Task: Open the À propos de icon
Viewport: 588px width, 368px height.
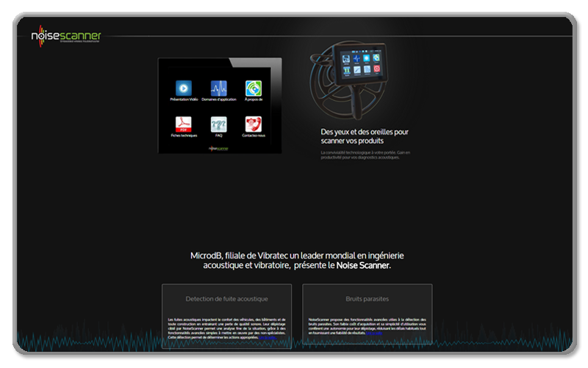Action: click(254, 88)
